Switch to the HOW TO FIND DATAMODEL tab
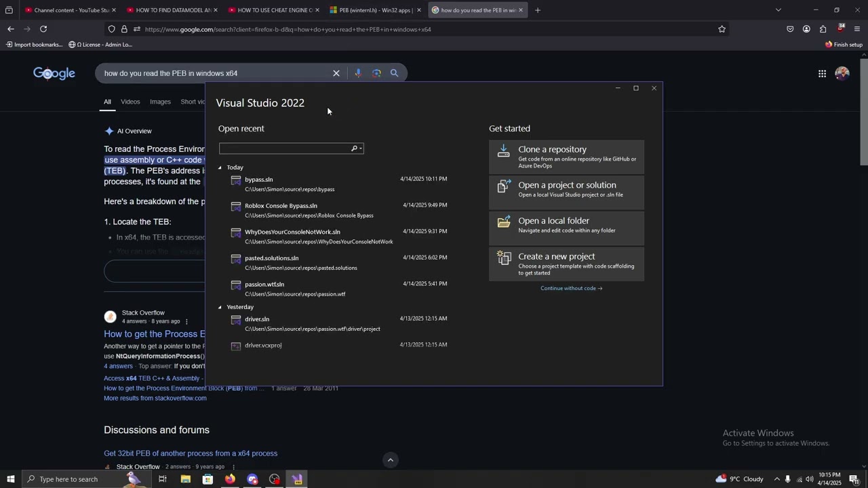Screen dimensions: 868x488 coord(173,10)
